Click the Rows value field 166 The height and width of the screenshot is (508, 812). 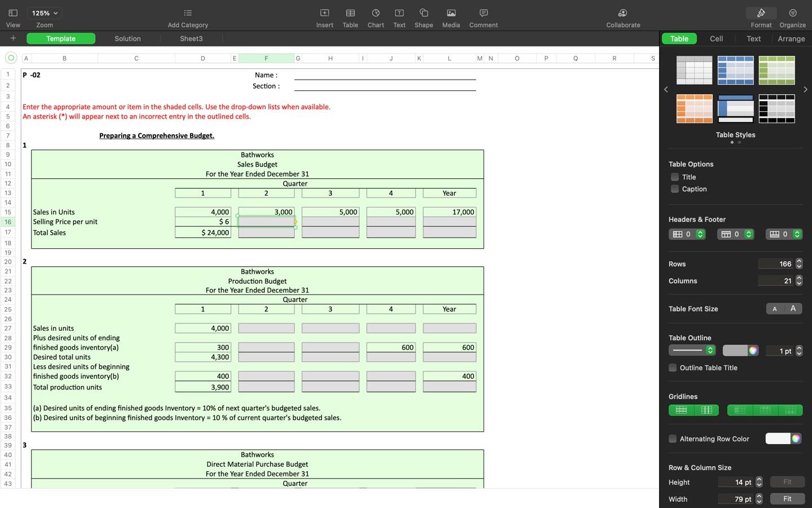(776, 264)
